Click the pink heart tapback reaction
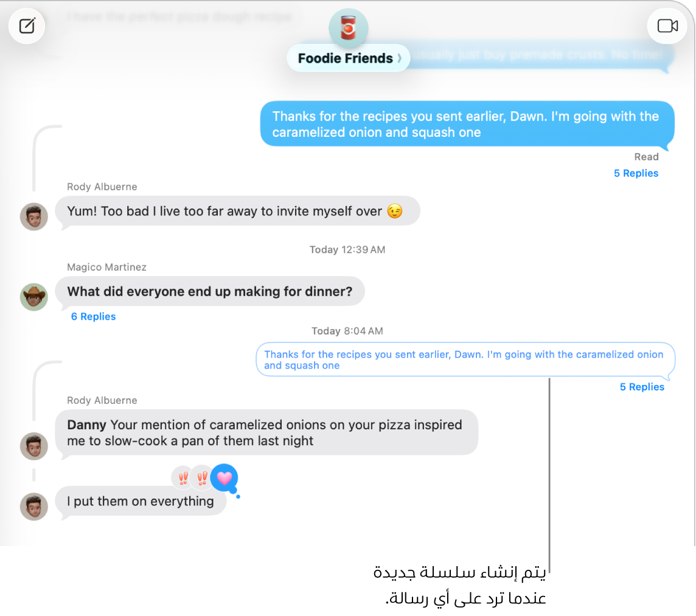This screenshot has height=616, width=696. pyautogui.click(x=224, y=477)
